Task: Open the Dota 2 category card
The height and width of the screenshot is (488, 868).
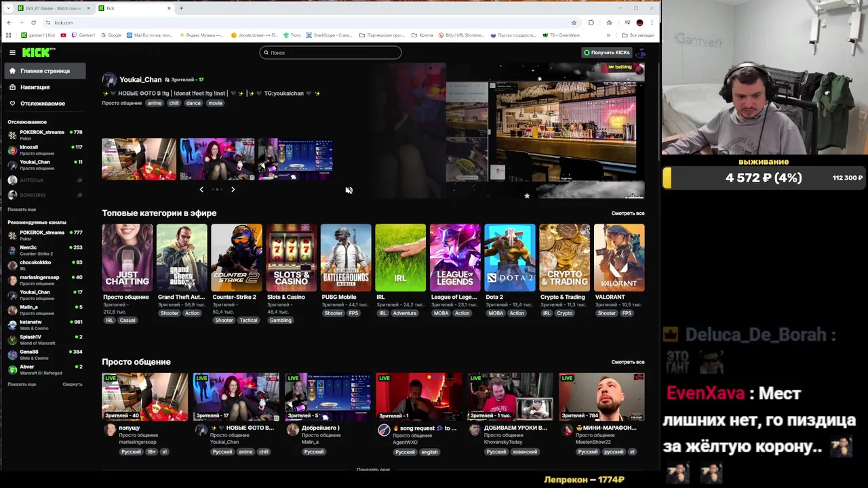Action: 510,258
